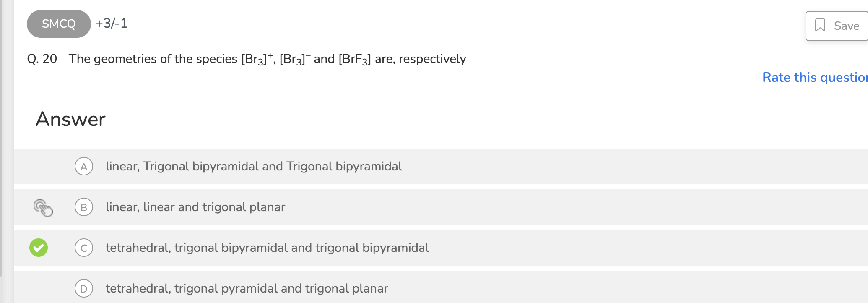Choose answer 'linear, linear and trigonal planar'
The width and height of the screenshot is (868, 303).
[195, 207]
